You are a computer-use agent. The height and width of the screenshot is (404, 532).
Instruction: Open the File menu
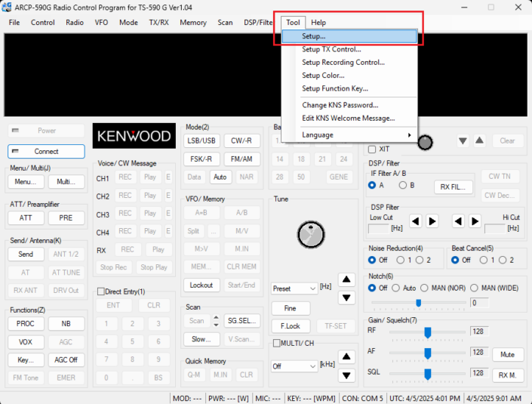point(14,23)
